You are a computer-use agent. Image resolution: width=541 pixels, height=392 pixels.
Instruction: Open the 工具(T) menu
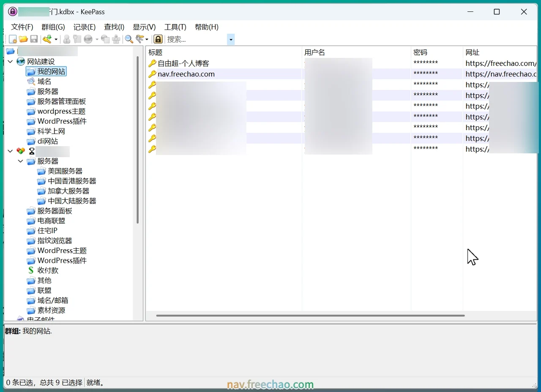tap(175, 27)
